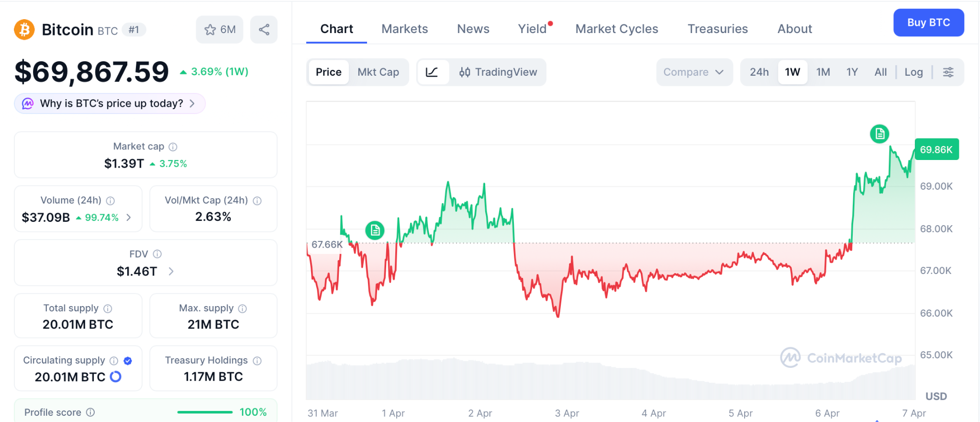Open the Compare dropdown
Viewport: 980px width, 422px height.
[693, 72]
